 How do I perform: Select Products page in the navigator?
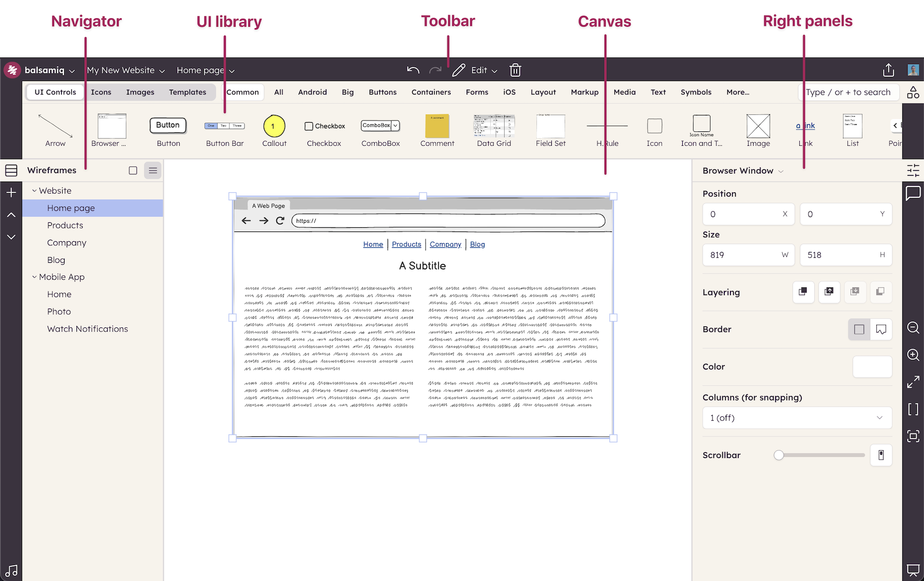[x=65, y=225]
